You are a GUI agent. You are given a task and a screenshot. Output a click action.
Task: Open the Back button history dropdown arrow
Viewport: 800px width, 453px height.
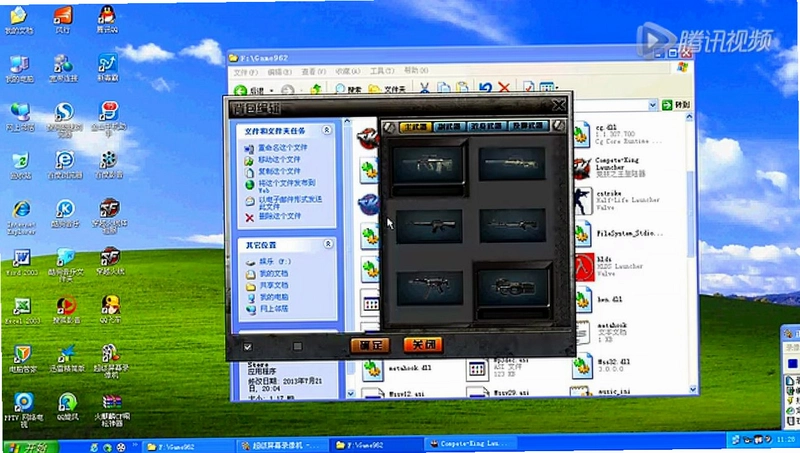272,90
